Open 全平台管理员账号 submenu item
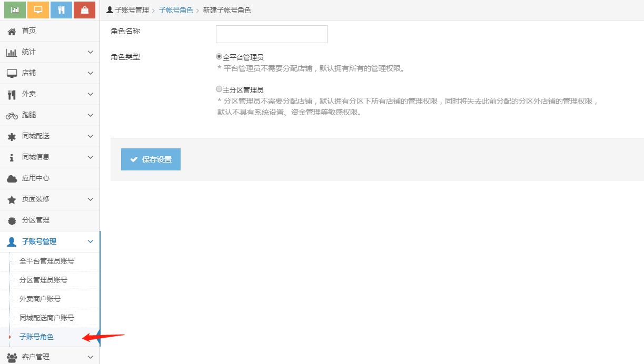This screenshot has height=364, width=644. 47,261
